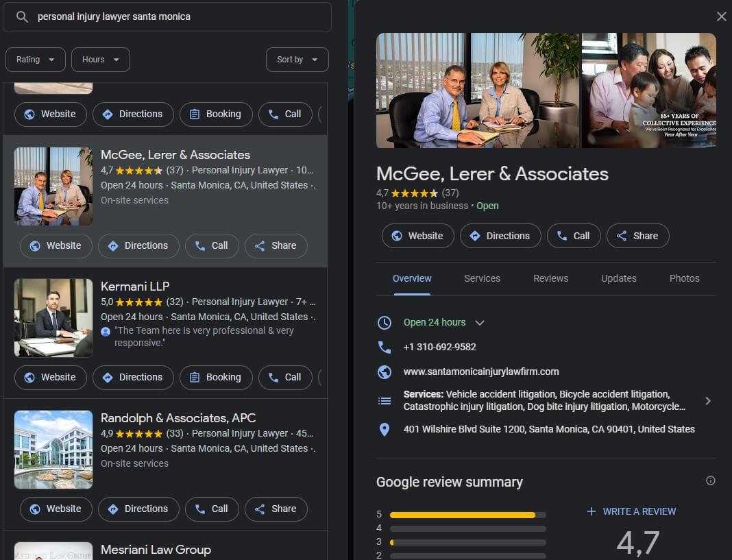
Task: Click Call button in the topmost partial listing
Action: (285, 114)
